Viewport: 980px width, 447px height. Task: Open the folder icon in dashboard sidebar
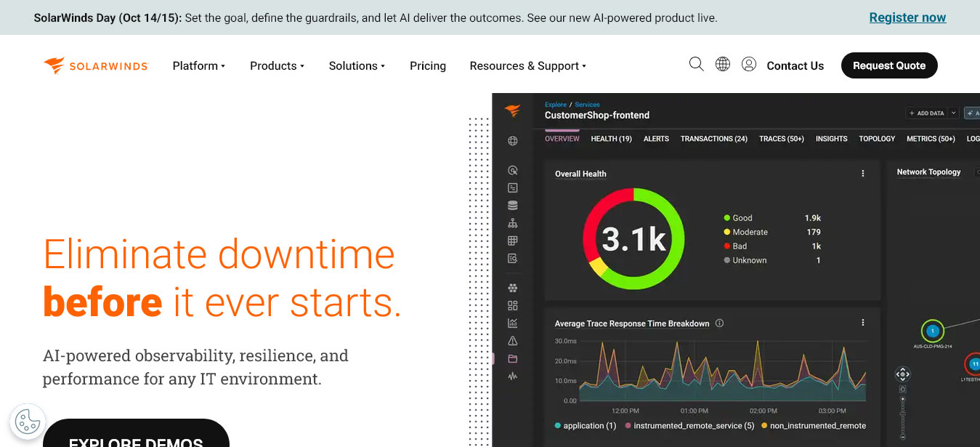pos(513,358)
